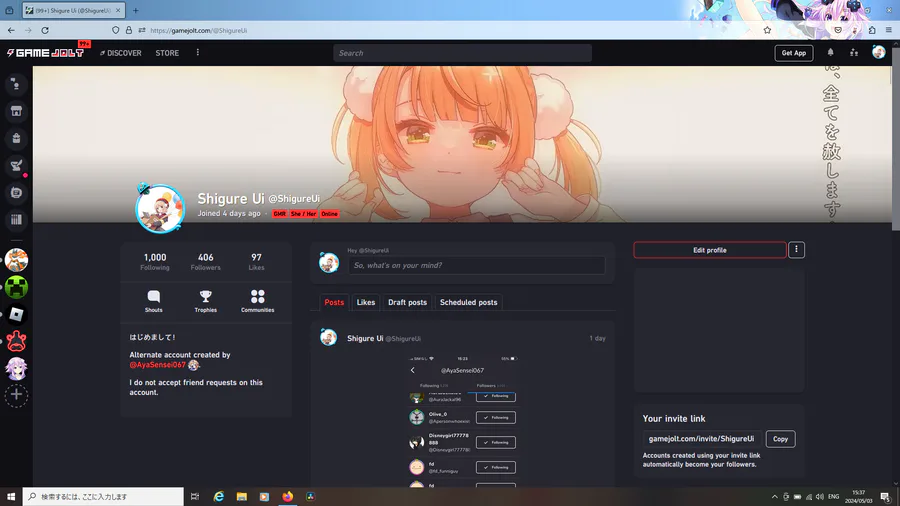The image size is (900, 506).
Task: Copy the invite link
Action: 780,439
